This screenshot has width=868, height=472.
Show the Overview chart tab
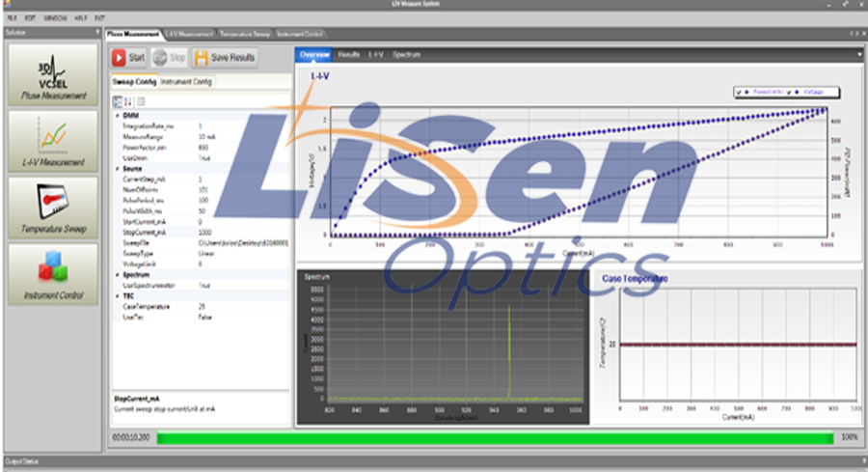coord(313,54)
